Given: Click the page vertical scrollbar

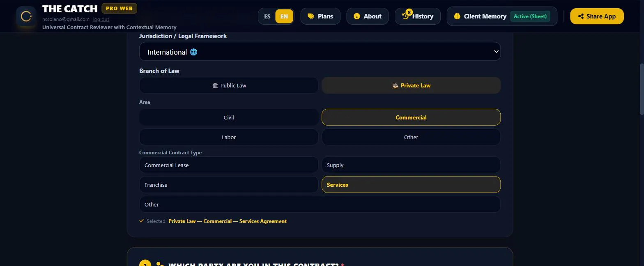Looking at the screenshot, I should [642, 89].
